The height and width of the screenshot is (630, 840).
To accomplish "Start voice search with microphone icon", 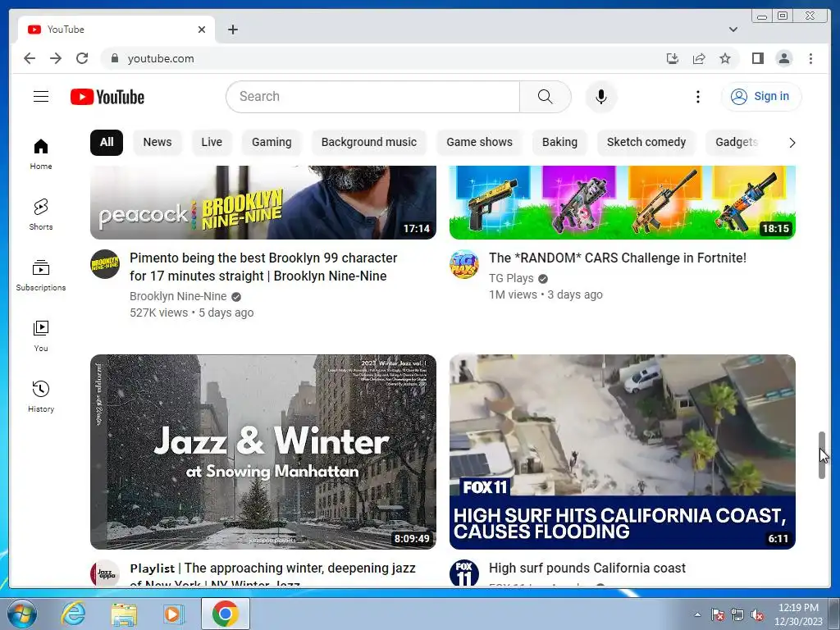I will coord(601,97).
